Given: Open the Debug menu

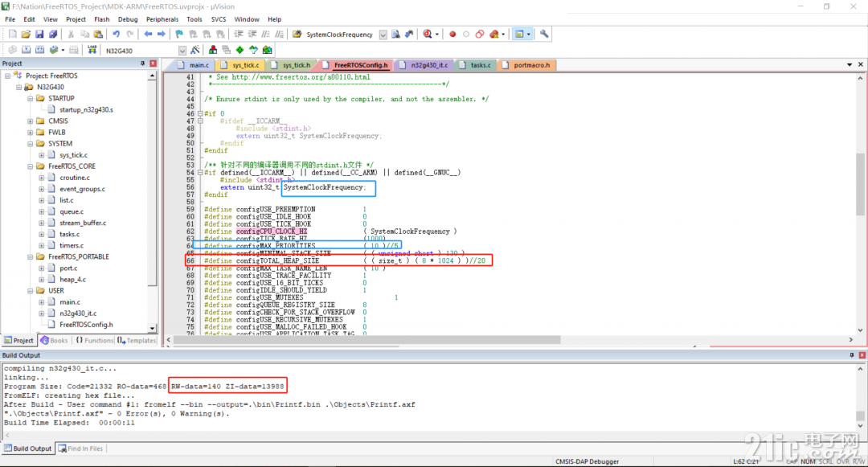Looking at the screenshot, I should click(x=128, y=19).
